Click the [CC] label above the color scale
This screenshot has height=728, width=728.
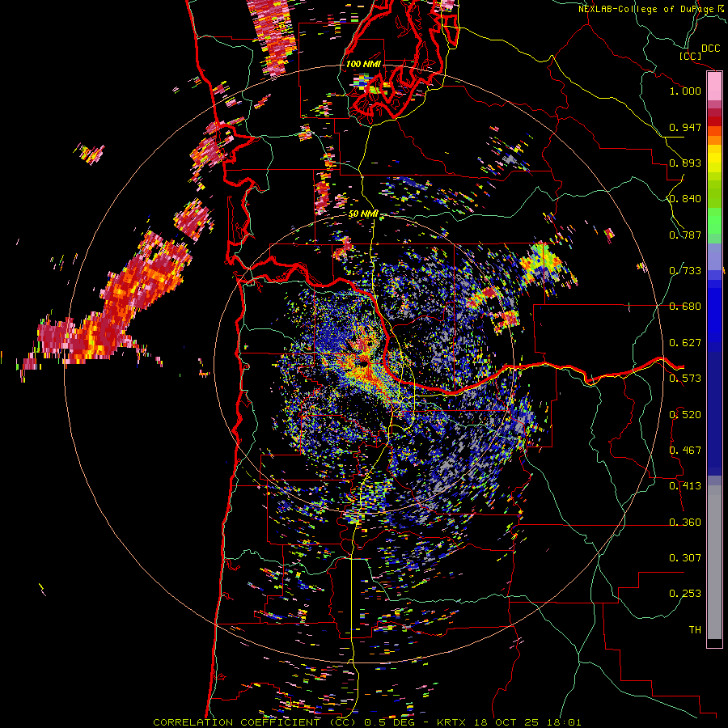pyautogui.click(x=690, y=56)
